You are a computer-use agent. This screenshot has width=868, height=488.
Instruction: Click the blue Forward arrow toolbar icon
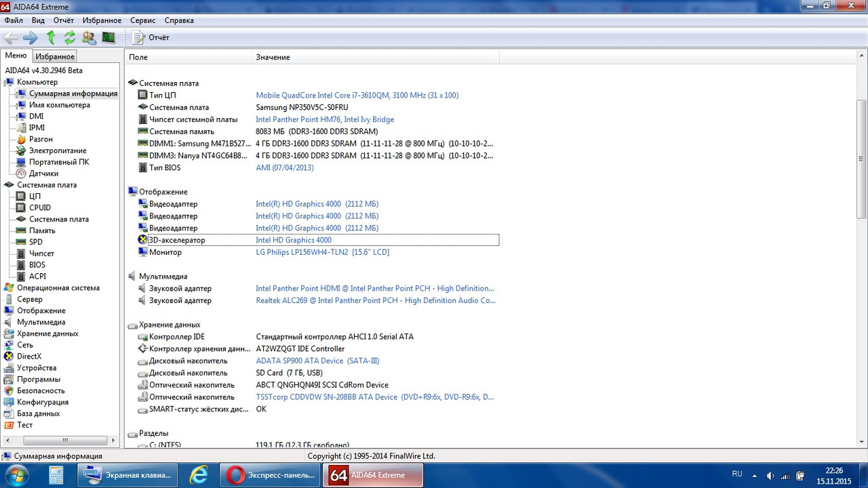coord(30,38)
